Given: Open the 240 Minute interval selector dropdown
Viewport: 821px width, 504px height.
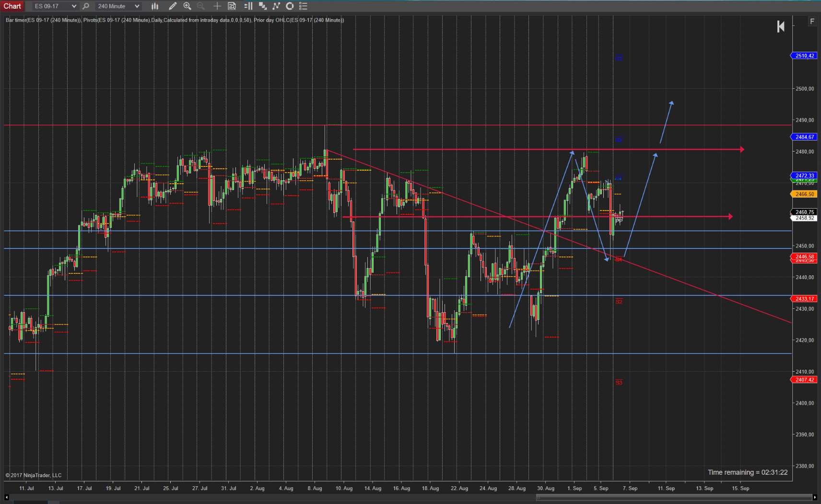Looking at the screenshot, I should click(x=118, y=6).
